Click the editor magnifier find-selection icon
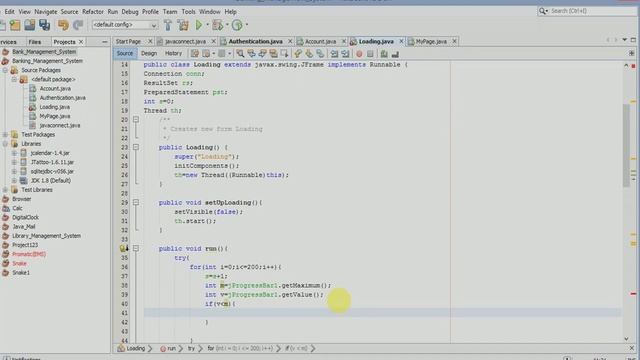Image resolution: width=640 pixels, height=360 pixels. [x=240, y=54]
